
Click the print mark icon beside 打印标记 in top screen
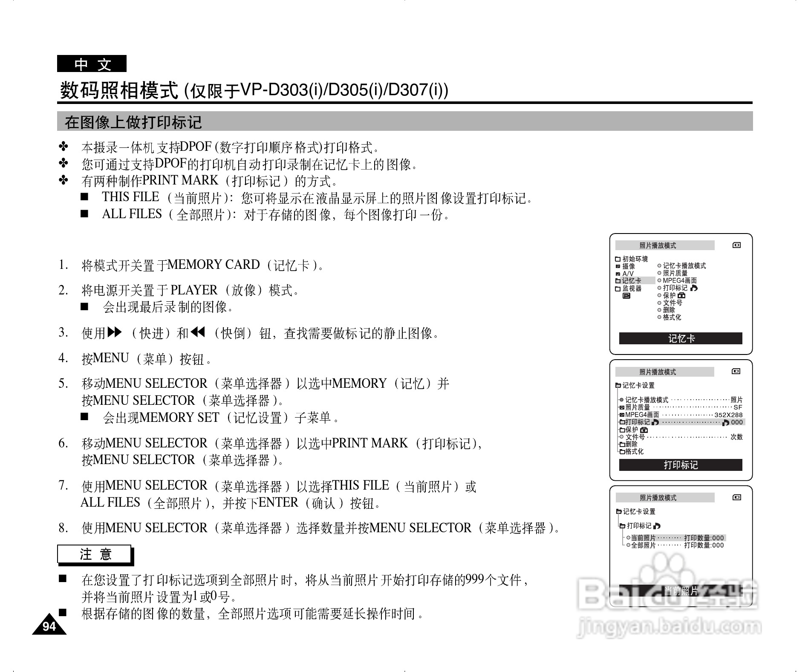(693, 288)
